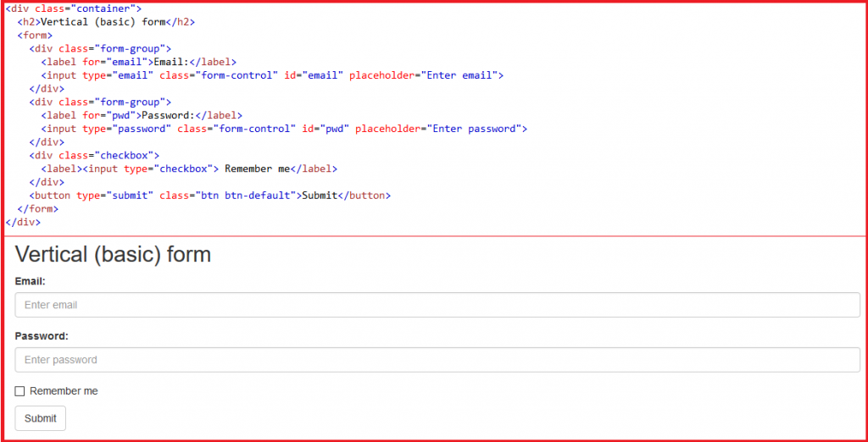Click the Enter password input field
This screenshot has width=868, height=442.
click(x=437, y=360)
